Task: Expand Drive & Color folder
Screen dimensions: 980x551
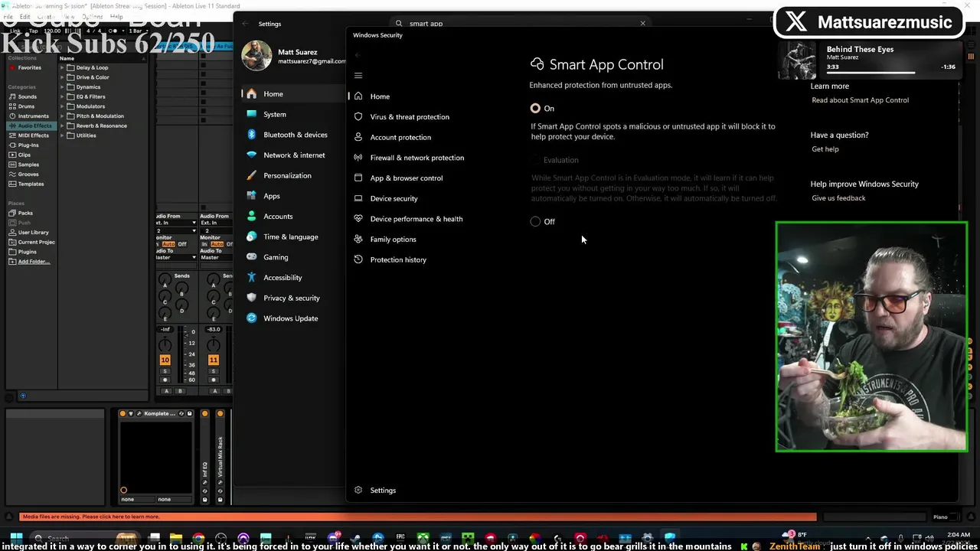Action: (63, 77)
